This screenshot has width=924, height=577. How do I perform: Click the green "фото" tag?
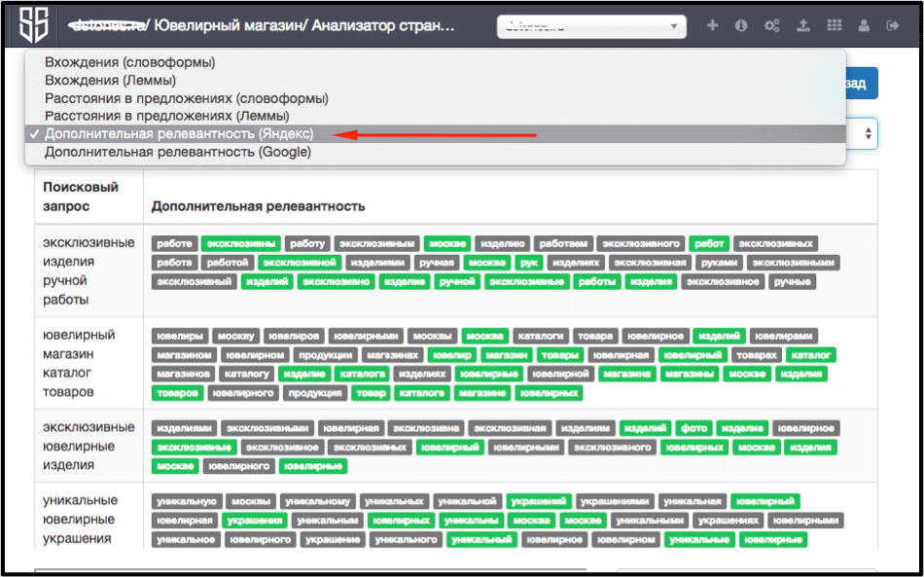693,428
